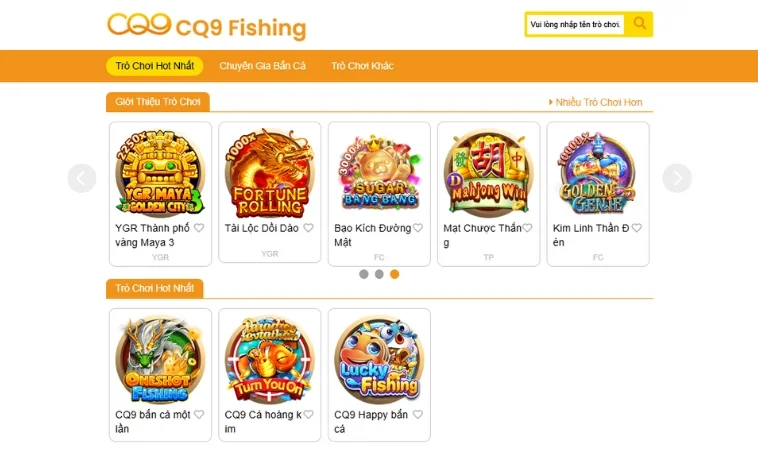Select the first carousel page dot
758x450 pixels.
tap(364, 274)
